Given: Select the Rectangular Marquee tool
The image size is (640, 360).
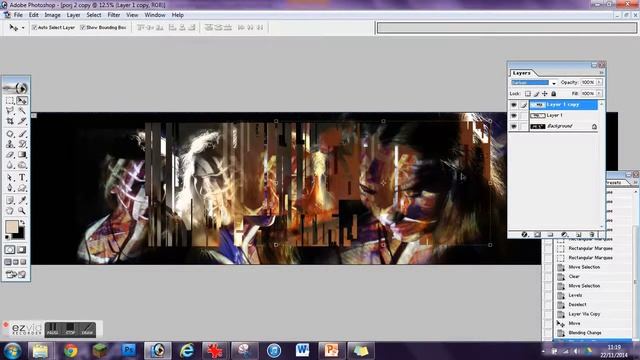Looking at the screenshot, I should (x=10, y=100).
